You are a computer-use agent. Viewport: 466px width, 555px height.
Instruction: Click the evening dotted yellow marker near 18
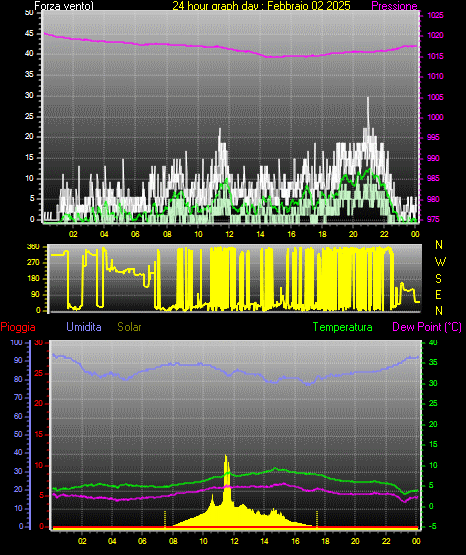pos(317,519)
